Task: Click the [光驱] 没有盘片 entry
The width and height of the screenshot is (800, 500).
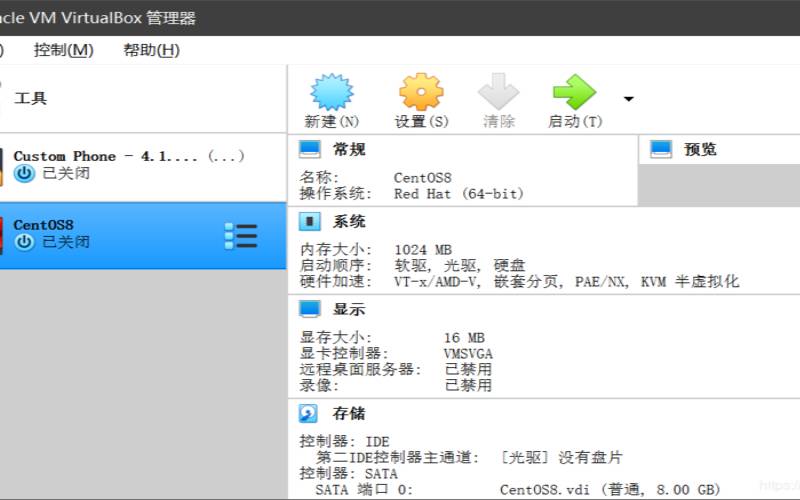Action: pos(560,457)
